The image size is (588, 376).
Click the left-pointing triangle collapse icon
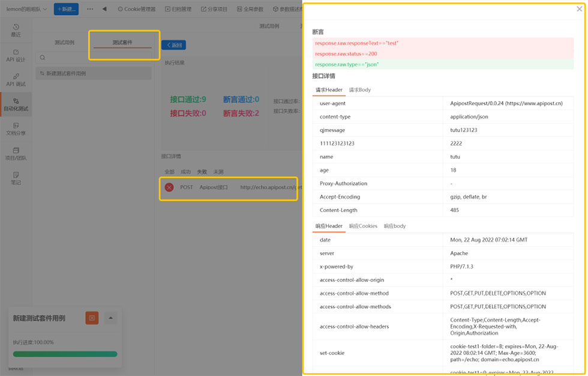104,9
